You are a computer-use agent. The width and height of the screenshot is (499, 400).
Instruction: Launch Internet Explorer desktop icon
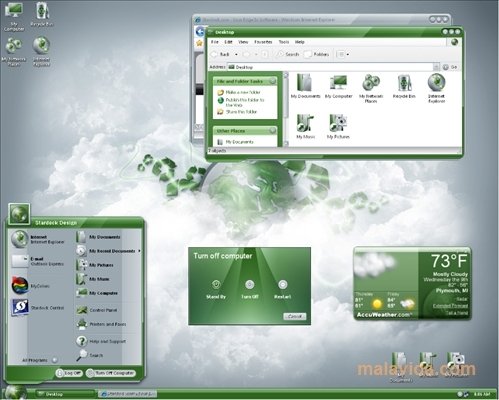[x=41, y=52]
